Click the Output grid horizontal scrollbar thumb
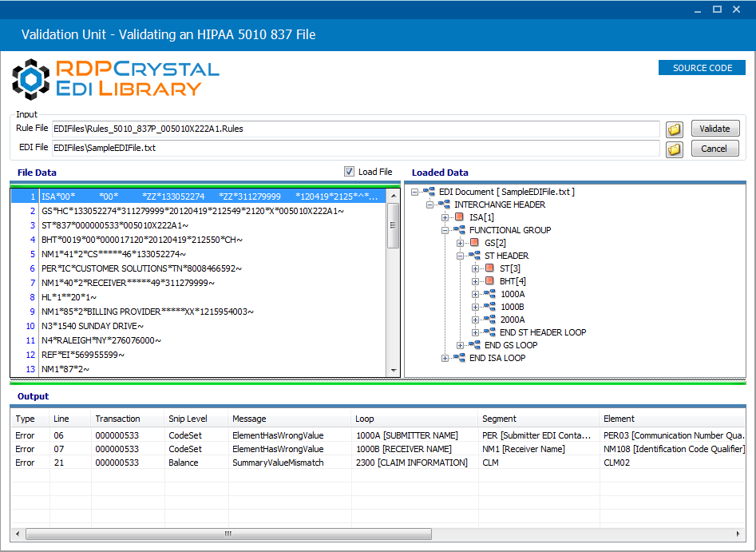Image resolution: width=756 pixels, height=552 pixels. coord(228,534)
